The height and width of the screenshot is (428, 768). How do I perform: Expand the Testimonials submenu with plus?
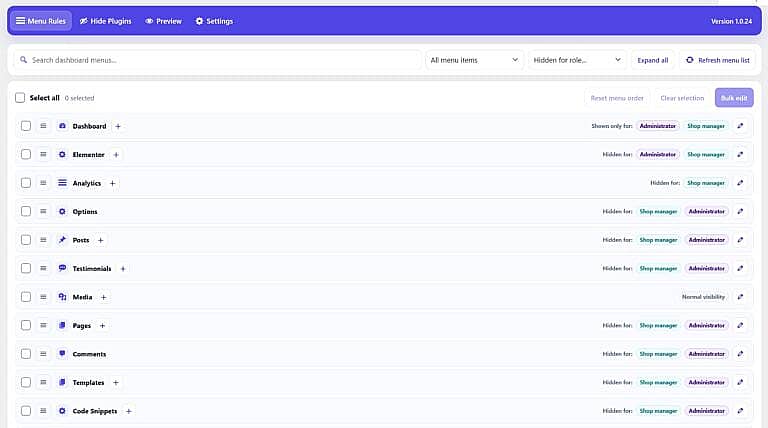(123, 269)
